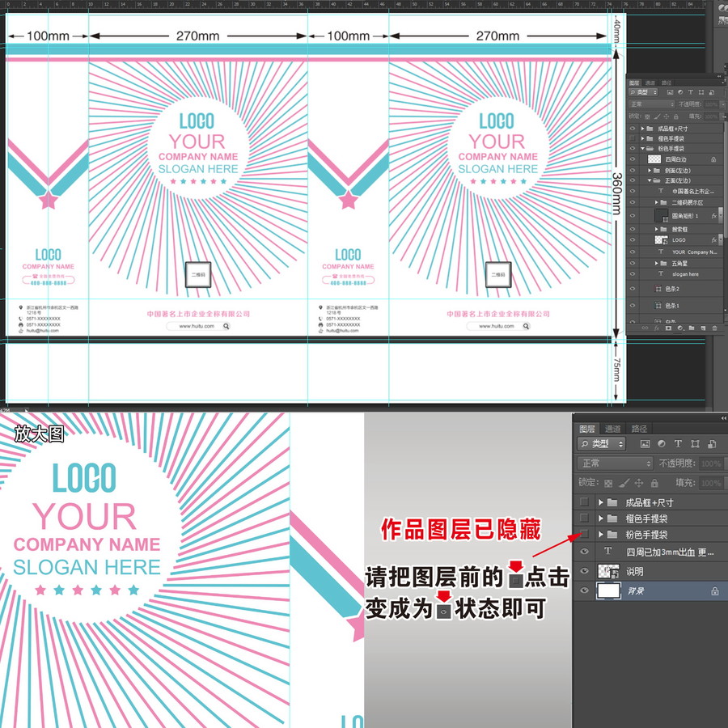Add layer mask via bottom icon in upper panel
The width and height of the screenshot is (728, 728).
tap(669, 328)
